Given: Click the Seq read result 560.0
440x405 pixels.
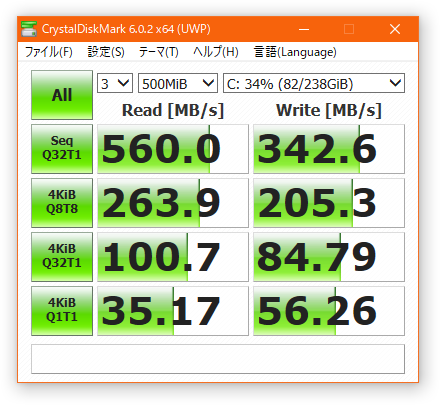Looking at the screenshot, I should [x=173, y=149].
